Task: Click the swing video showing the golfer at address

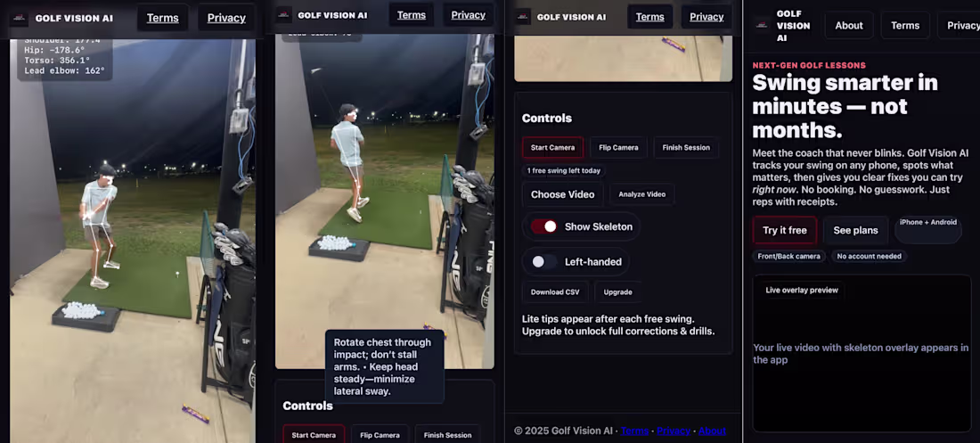Action: [x=133, y=241]
